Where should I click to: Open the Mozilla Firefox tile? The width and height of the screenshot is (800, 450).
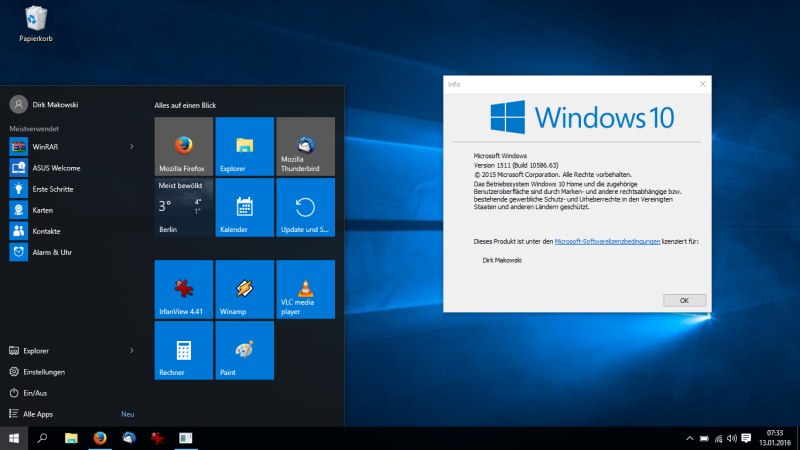click(184, 146)
